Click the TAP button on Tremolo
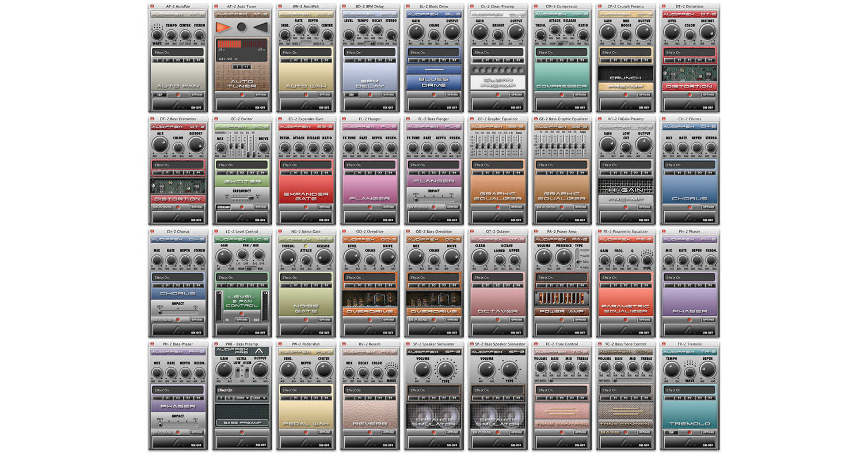Screen dimensions: 868x456 670,432
